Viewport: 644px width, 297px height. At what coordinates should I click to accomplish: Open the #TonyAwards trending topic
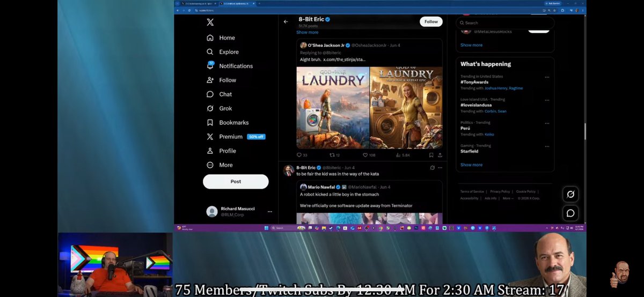[473, 82]
